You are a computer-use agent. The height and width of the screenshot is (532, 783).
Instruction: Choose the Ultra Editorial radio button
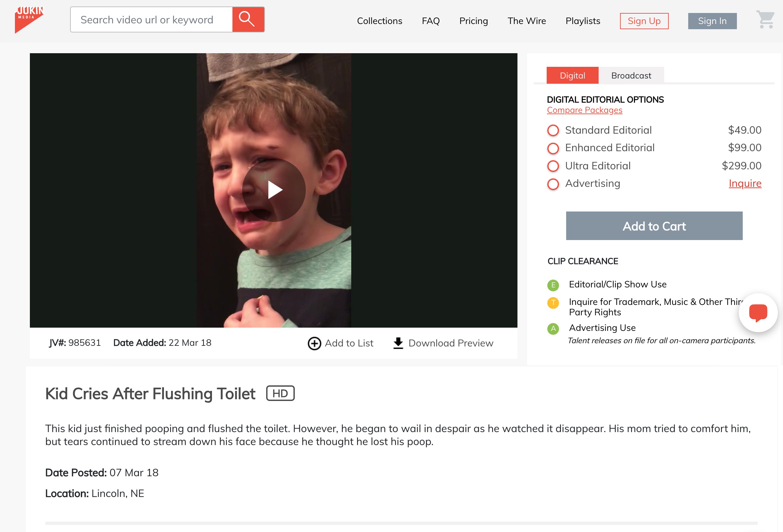point(553,166)
